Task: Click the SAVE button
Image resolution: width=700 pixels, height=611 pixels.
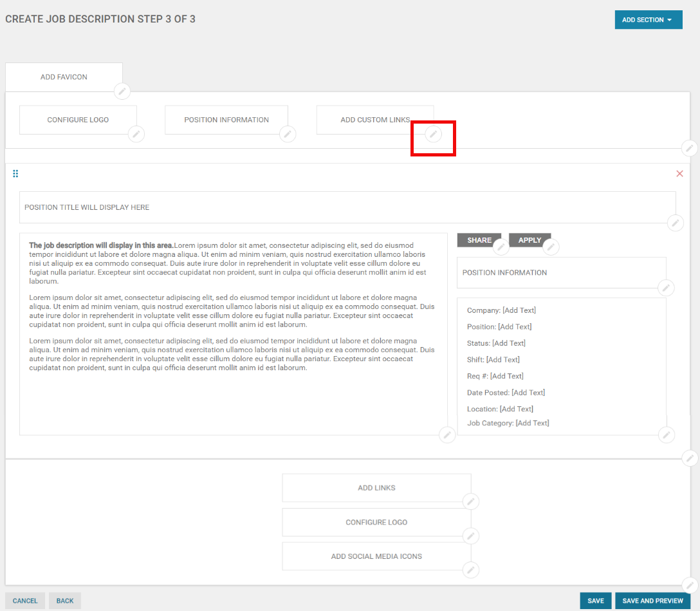Action: click(x=595, y=600)
